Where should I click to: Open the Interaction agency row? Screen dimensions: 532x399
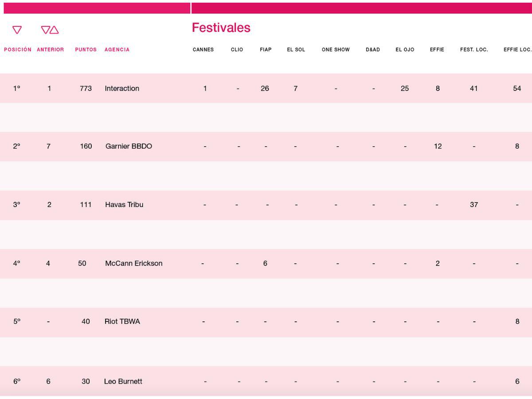pos(266,88)
